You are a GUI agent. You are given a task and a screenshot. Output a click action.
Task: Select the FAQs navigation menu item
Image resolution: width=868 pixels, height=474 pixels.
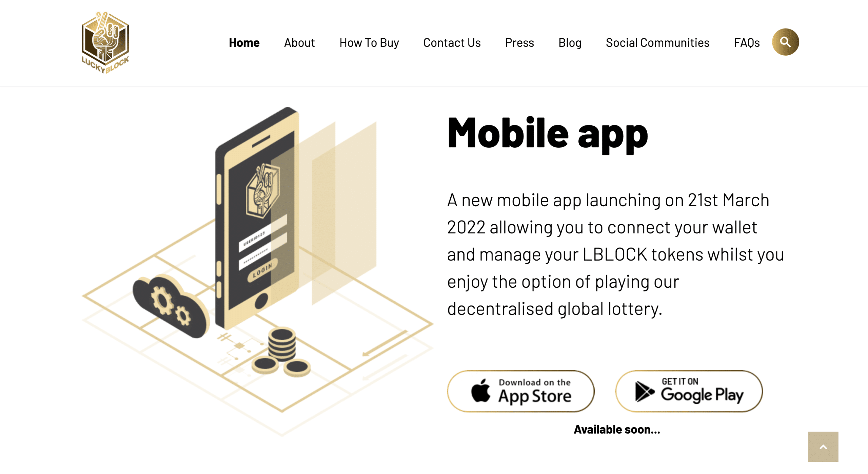(746, 41)
